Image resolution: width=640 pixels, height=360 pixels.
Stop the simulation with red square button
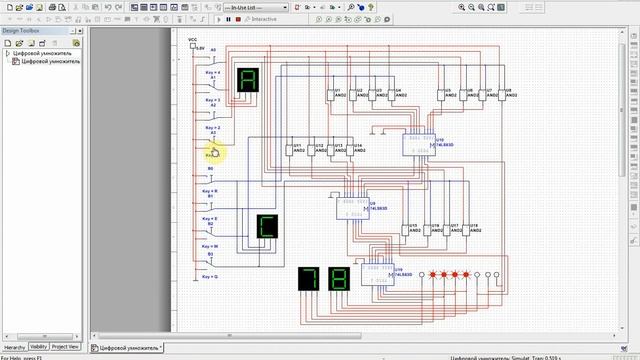[238, 19]
